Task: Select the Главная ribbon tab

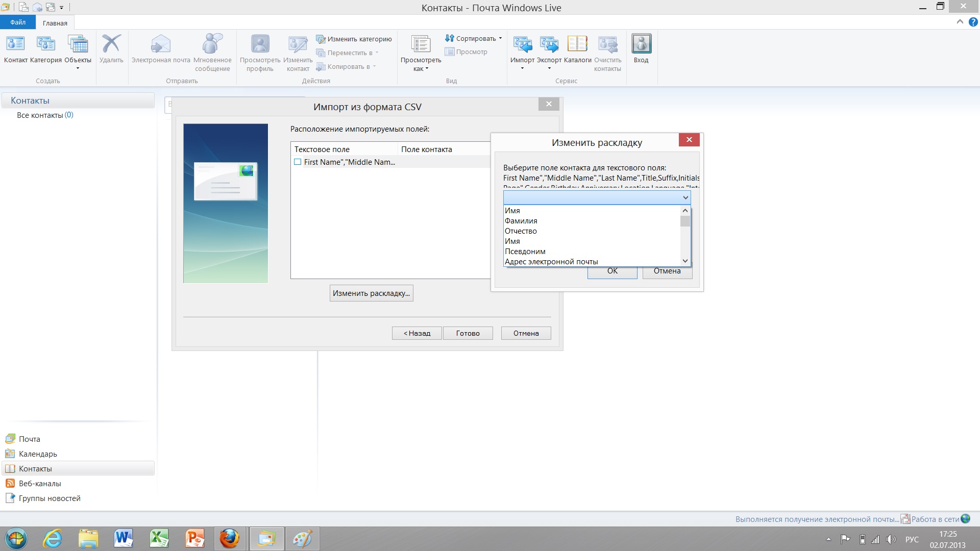Action: click(x=55, y=23)
